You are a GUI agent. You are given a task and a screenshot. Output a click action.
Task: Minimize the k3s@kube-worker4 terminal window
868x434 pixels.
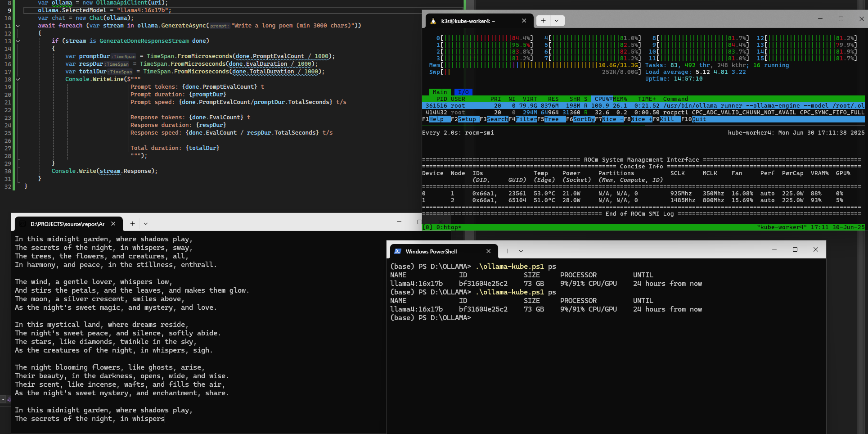(x=820, y=19)
